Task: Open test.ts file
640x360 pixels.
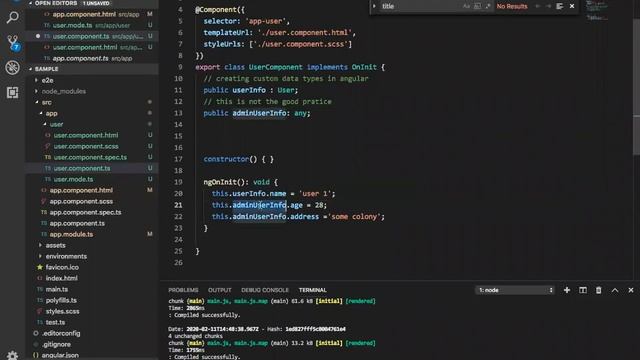Action: coord(55,322)
